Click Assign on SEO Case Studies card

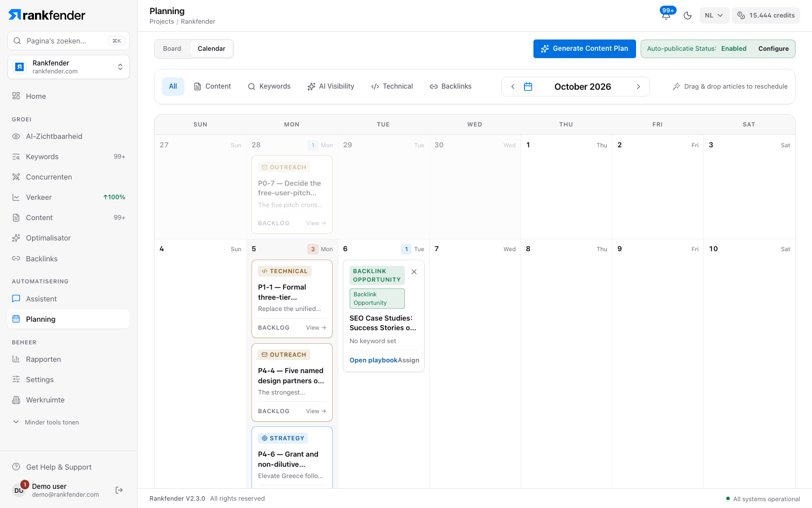pos(408,360)
